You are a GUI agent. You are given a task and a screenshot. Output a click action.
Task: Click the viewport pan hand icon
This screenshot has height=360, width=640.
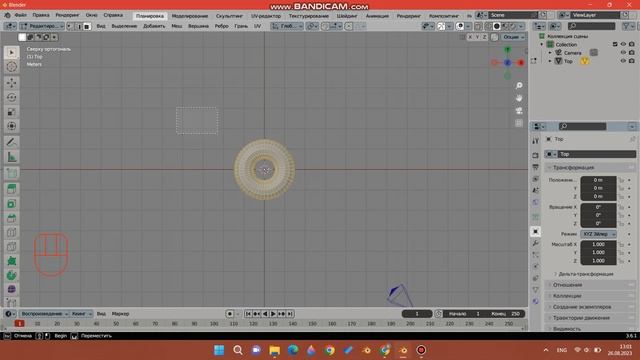[519, 98]
